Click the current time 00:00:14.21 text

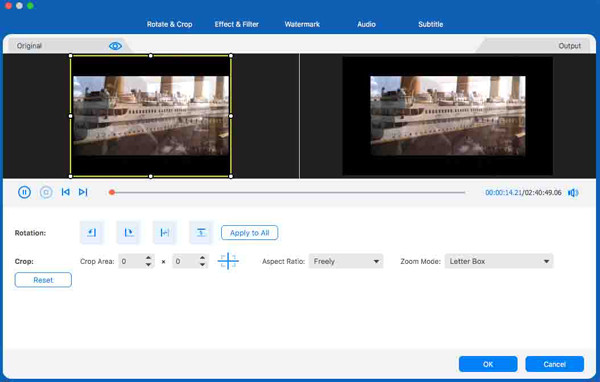click(504, 193)
